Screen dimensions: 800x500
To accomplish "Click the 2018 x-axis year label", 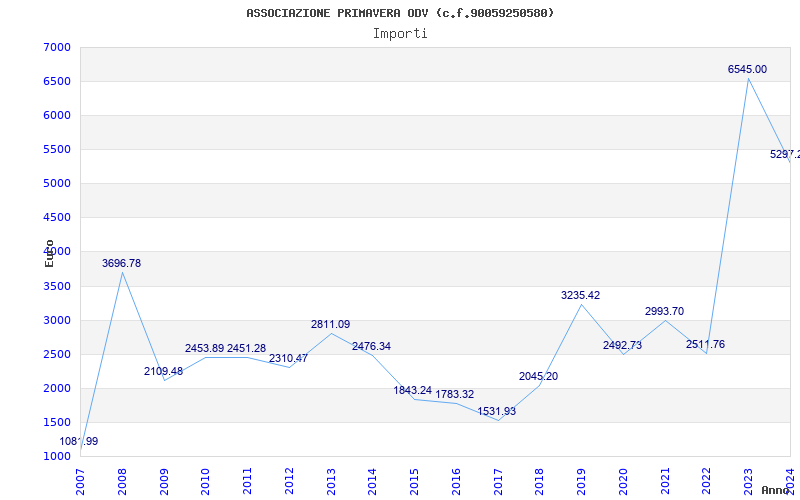I will (x=540, y=482).
